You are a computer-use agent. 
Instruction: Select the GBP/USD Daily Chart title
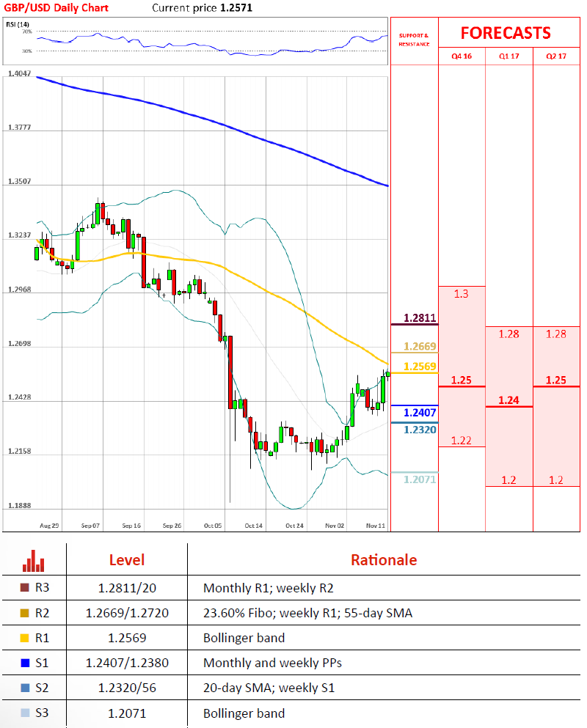pos(56,8)
